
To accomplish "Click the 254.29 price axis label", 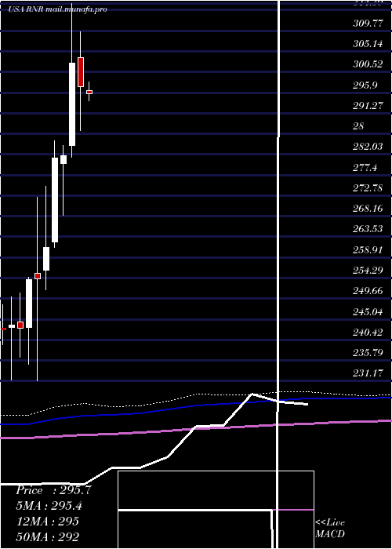I will [368, 271].
